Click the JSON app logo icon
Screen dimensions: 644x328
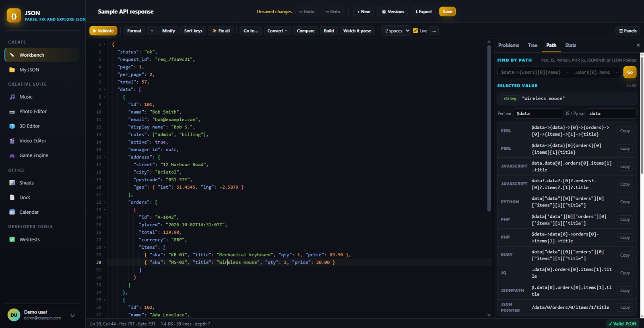14,16
